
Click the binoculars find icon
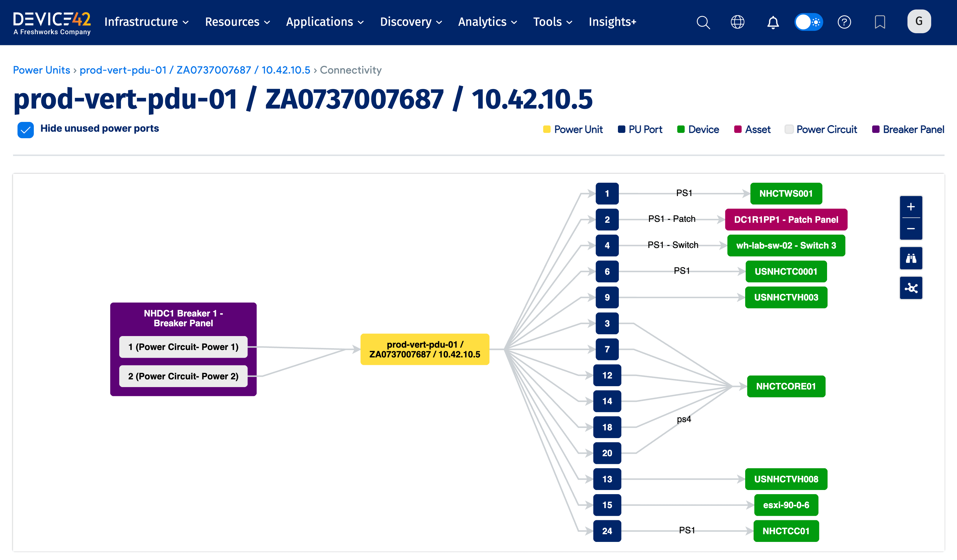[911, 259]
